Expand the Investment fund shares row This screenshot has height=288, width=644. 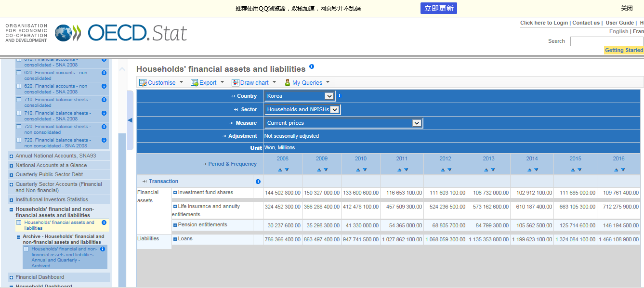[175, 193]
